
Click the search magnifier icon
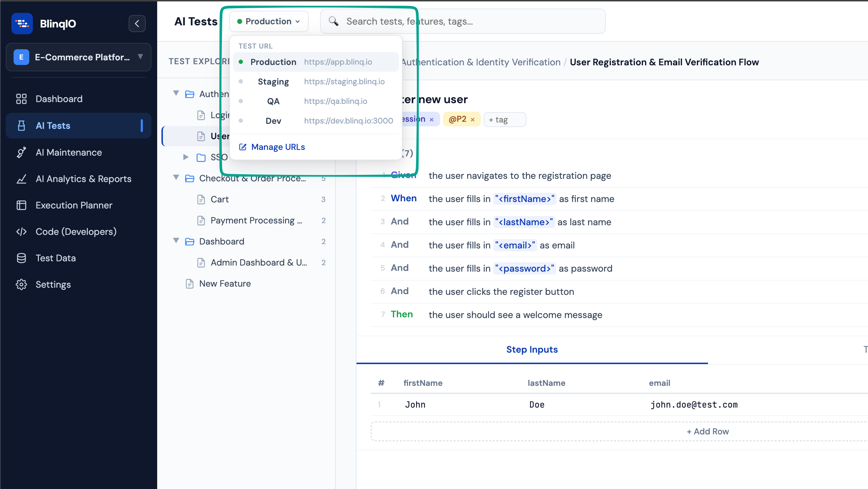click(x=334, y=21)
